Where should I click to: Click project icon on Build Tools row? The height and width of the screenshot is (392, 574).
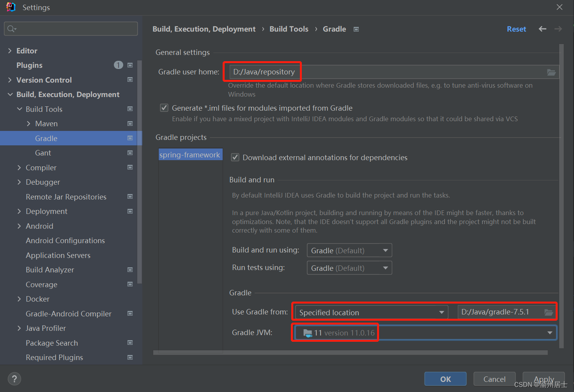coord(130,109)
